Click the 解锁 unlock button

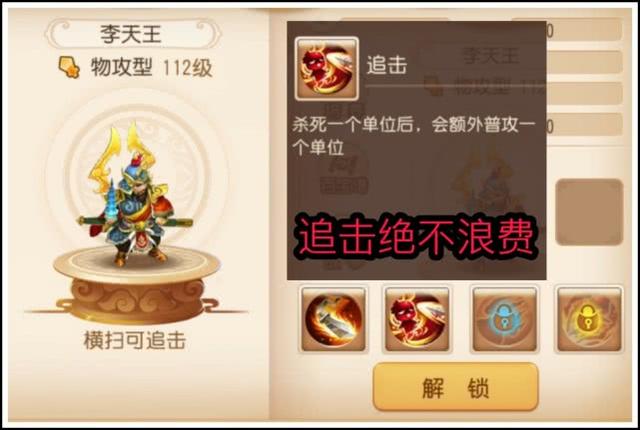click(x=456, y=387)
